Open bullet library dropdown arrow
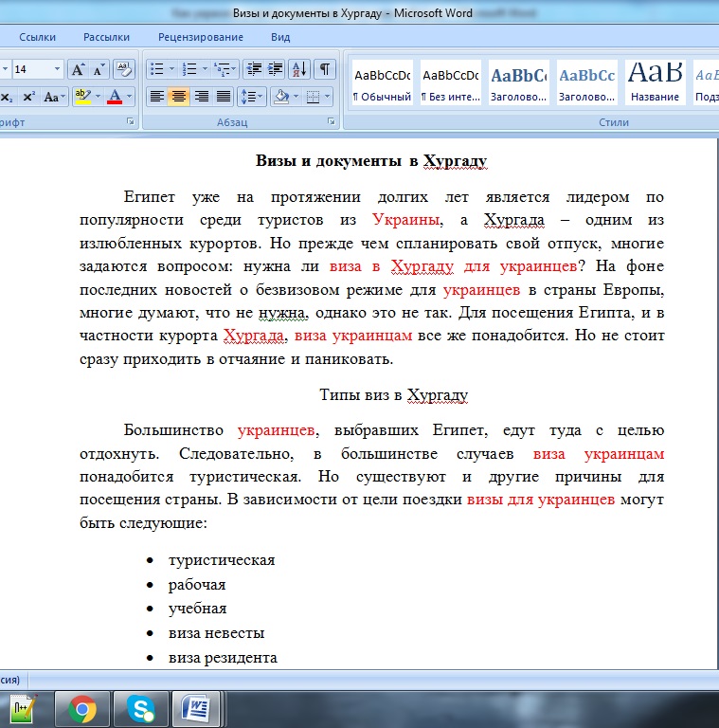The image size is (719, 728). click(171, 69)
